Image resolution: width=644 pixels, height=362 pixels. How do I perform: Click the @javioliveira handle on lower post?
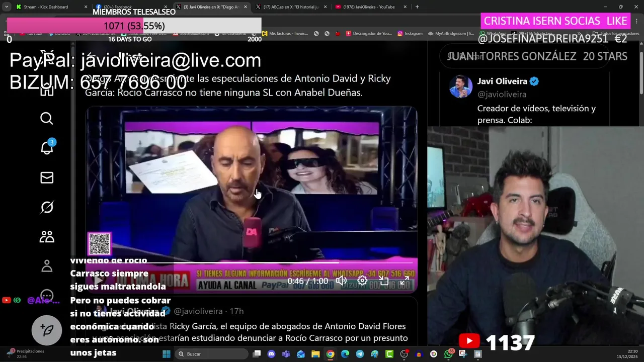pyautogui.click(x=198, y=311)
